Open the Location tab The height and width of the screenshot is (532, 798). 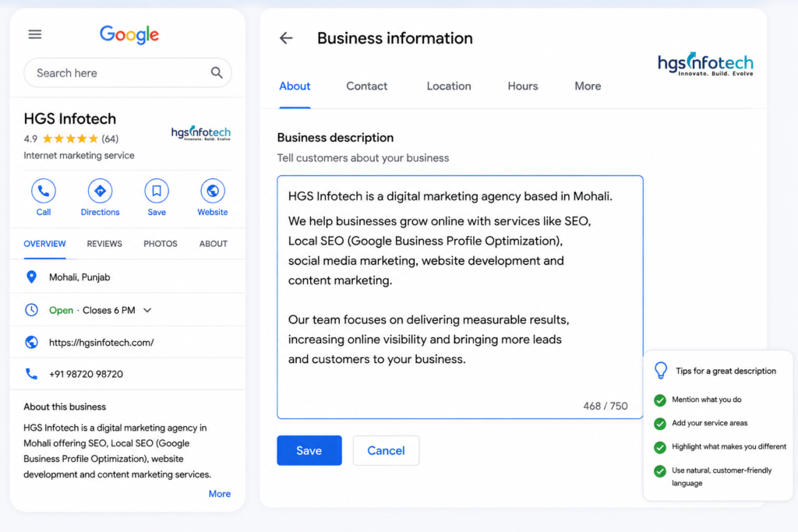pyautogui.click(x=449, y=86)
